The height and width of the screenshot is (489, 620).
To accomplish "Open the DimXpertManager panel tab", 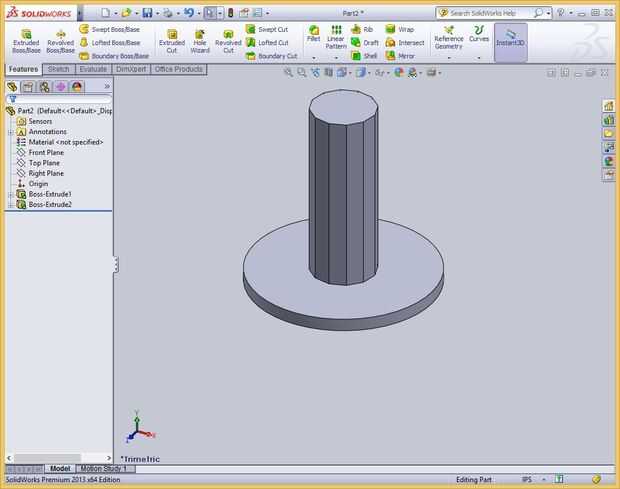I will [60, 87].
